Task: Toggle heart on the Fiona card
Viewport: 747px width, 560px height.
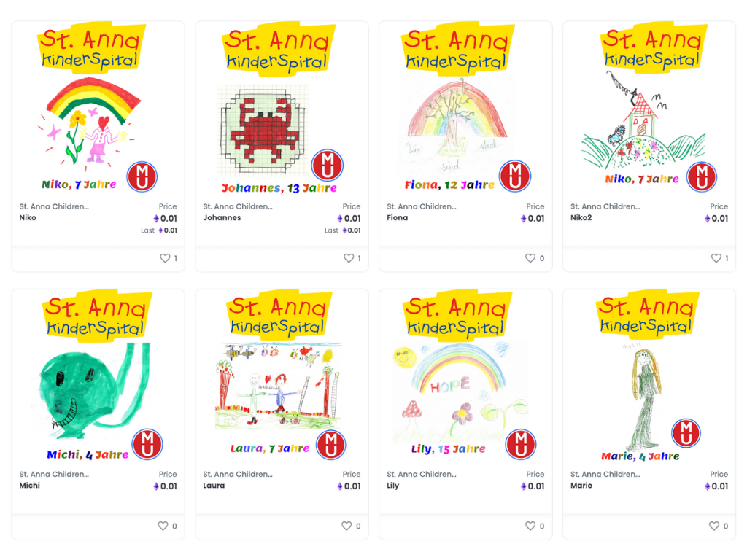Action: click(530, 258)
